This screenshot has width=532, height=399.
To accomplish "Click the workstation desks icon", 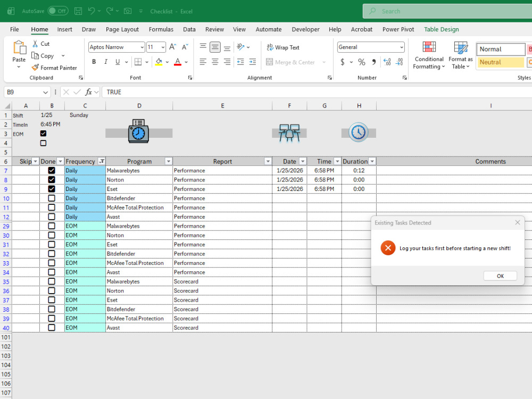I will pos(289,132).
